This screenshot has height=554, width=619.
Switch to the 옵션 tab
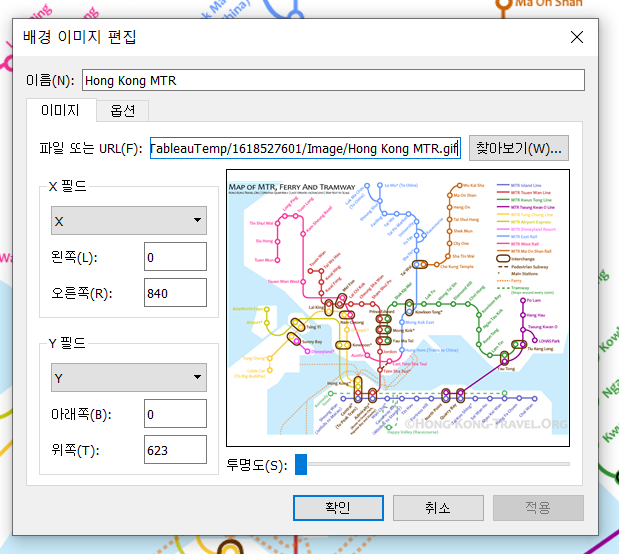[x=123, y=111]
